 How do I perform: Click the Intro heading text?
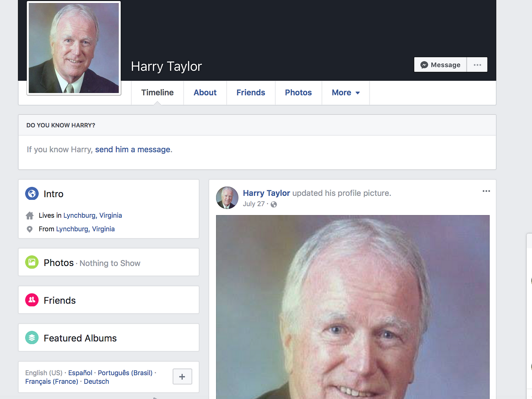click(53, 194)
